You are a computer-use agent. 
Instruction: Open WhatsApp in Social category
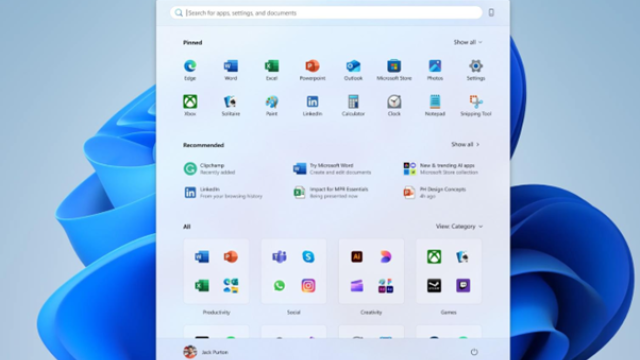pyautogui.click(x=279, y=286)
